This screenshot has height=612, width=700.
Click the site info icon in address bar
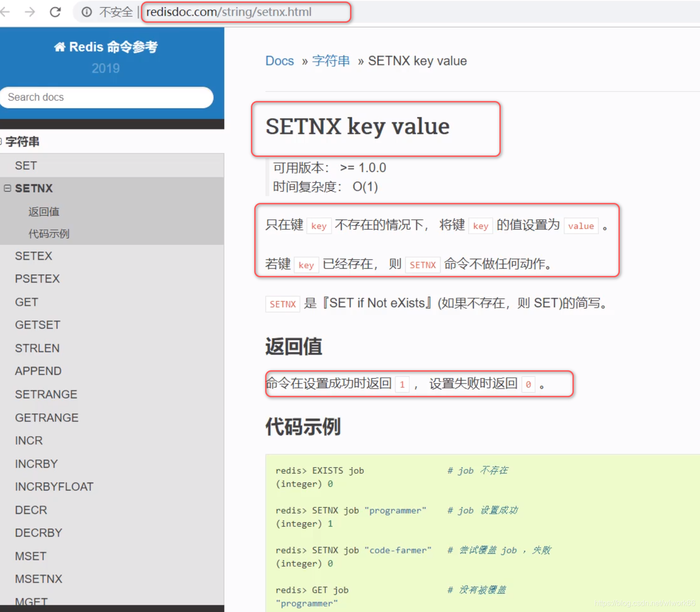(x=87, y=12)
